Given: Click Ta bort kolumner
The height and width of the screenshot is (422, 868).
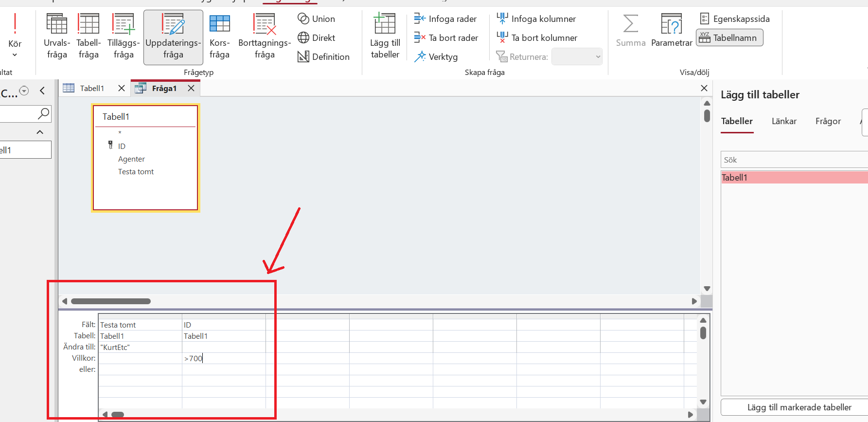Looking at the screenshot, I should click(537, 38).
